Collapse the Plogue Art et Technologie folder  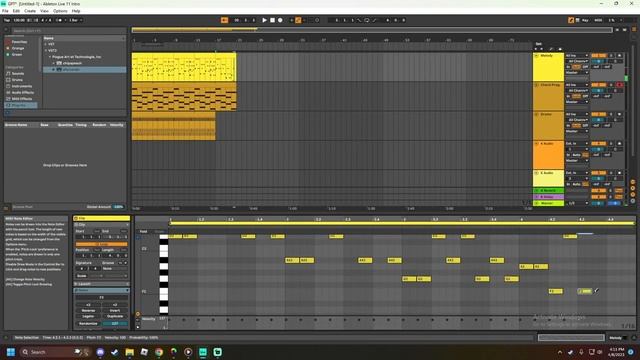click(50, 57)
